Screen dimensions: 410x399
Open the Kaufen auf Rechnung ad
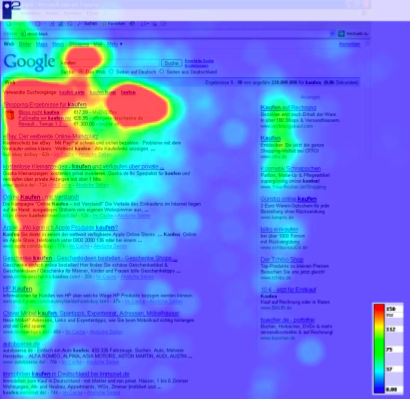pyautogui.click(x=288, y=107)
